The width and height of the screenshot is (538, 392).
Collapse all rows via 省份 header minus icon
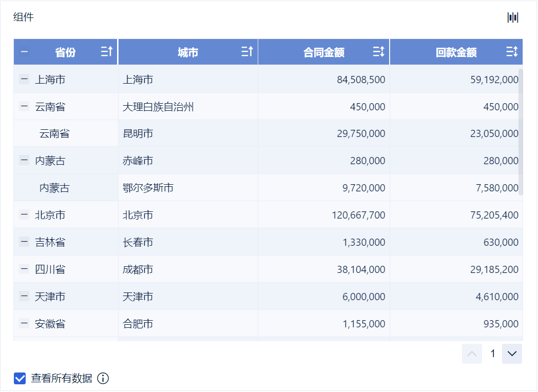tap(24, 52)
